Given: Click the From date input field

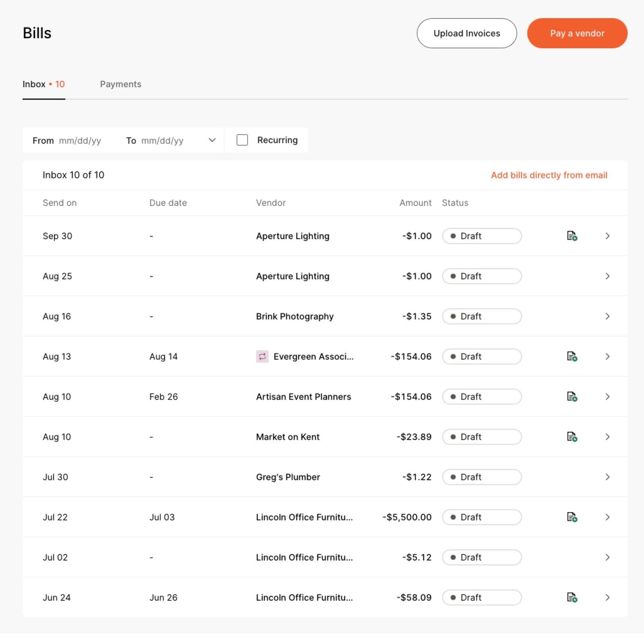Looking at the screenshot, I should click(x=80, y=140).
